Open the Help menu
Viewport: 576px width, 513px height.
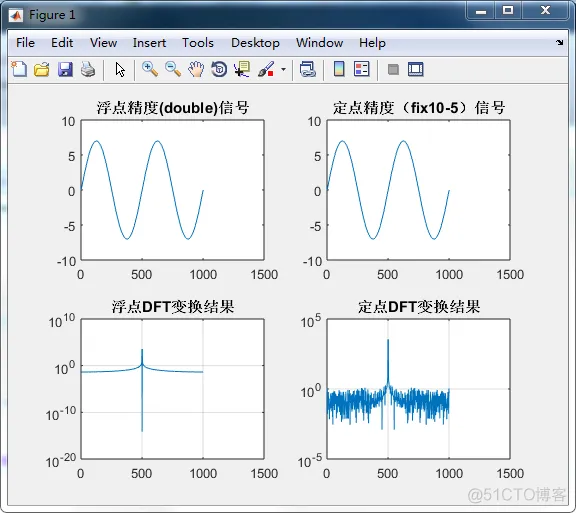tap(372, 43)
